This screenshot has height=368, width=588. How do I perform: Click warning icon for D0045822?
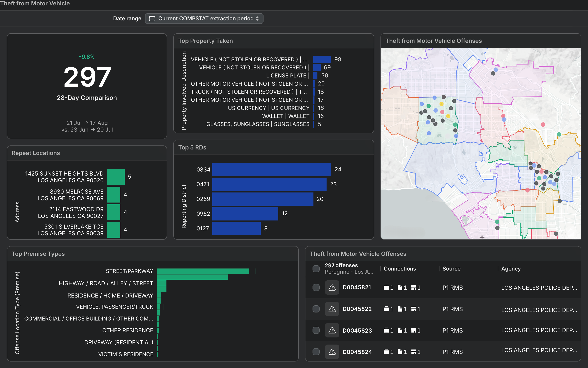(x=332, y=309)
